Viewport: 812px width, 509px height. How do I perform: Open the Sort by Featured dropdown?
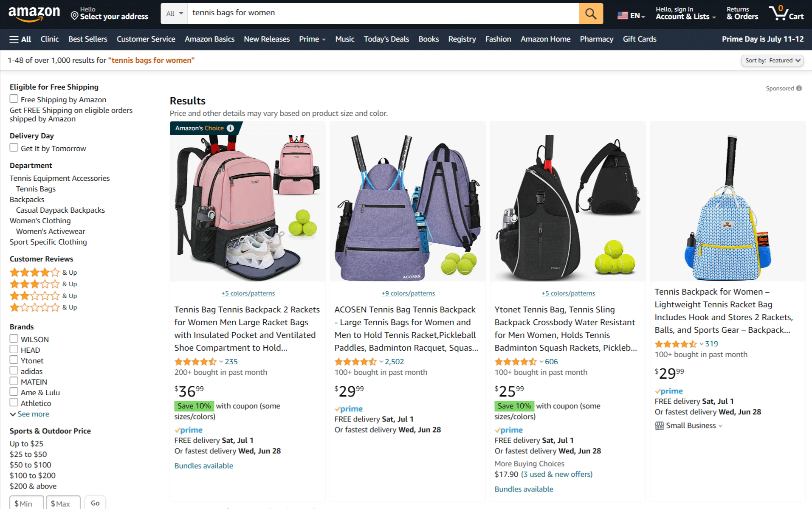pyautogui.click(x=772, y=60)
